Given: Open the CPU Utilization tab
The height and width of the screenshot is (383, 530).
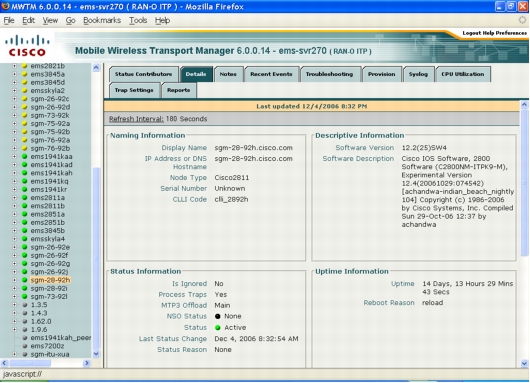Looking at the screenshot, I should tap(462, 74).
